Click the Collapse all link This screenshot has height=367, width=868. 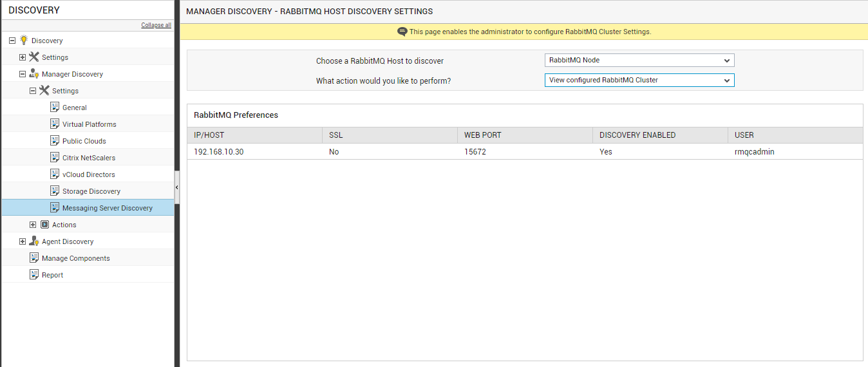(x=156, y=25)
